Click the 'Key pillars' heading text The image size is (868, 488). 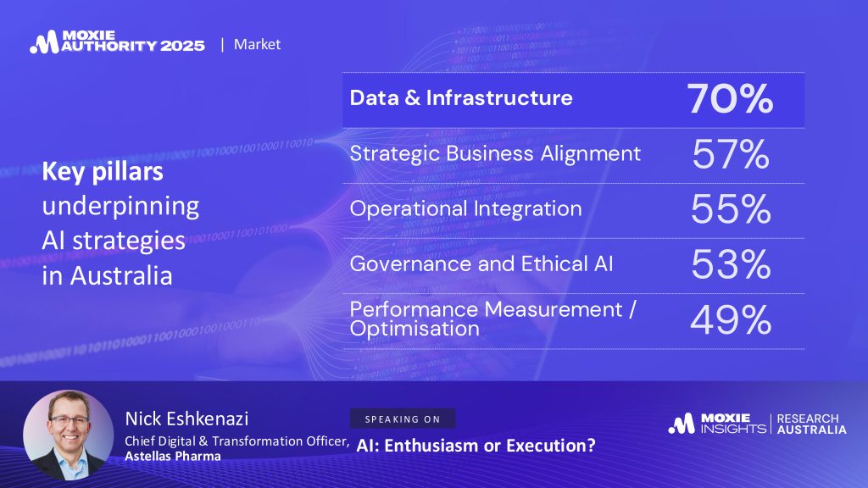pyautogui.click(x=103, y=172)
